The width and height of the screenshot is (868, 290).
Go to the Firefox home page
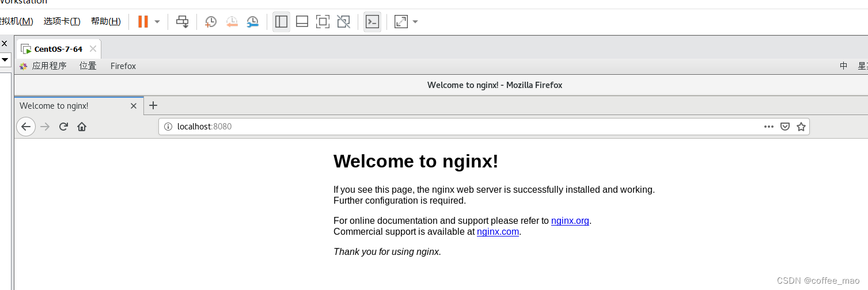coord(82,127)
